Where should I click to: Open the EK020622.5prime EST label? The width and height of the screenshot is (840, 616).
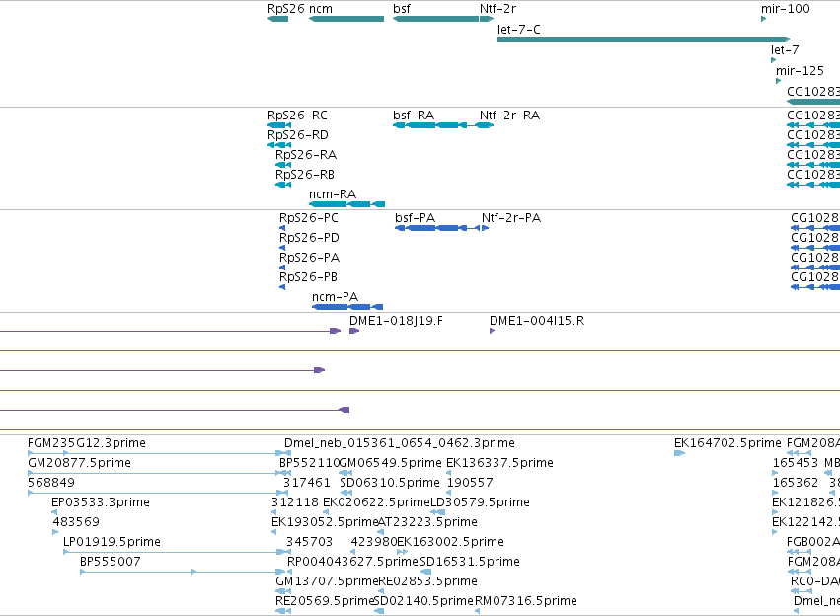point(377,502)
